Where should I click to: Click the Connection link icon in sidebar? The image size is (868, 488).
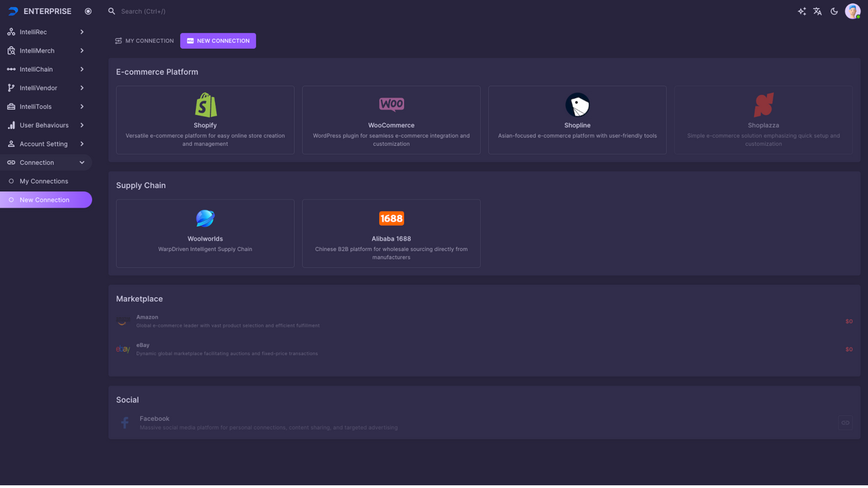(x=11, y=163)
